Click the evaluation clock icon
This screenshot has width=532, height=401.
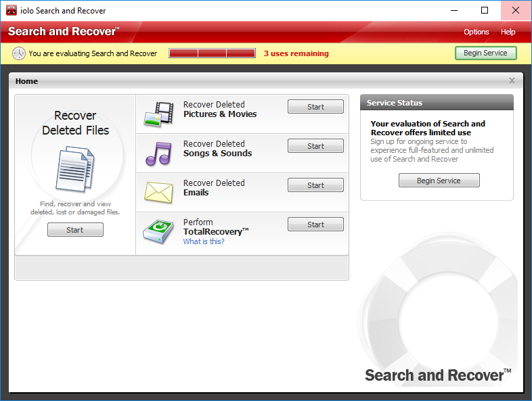click(x=19, y=53)
